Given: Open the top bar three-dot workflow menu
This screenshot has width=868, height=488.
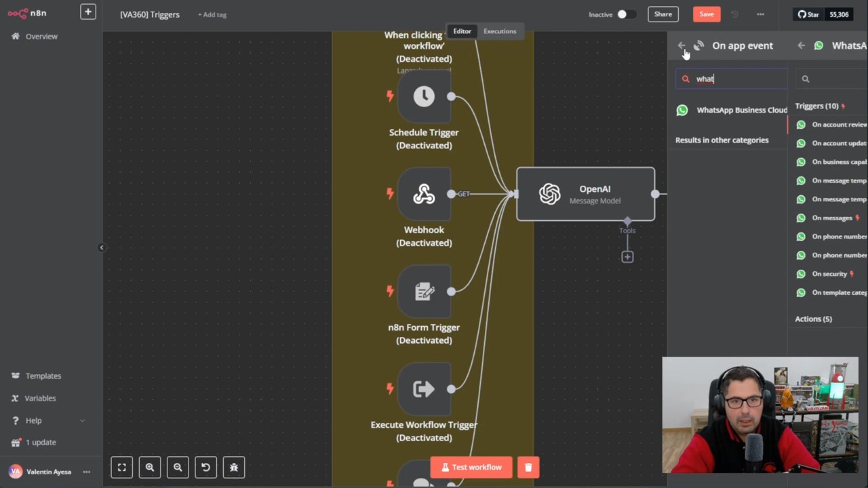Looking at the screenshot, I should click(x=760, y=14).
